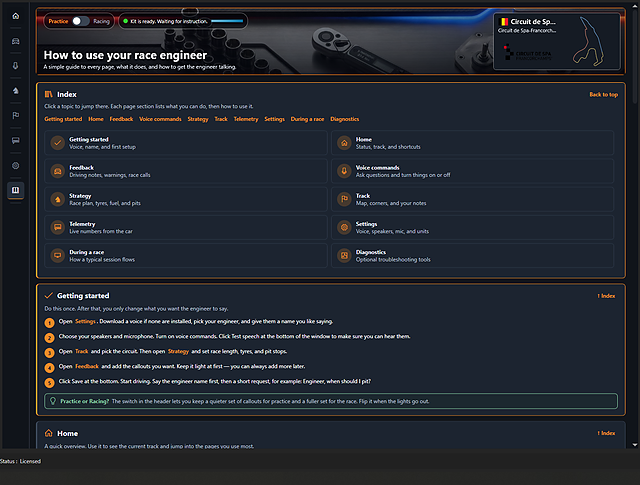Click the lightbulb tip icon
This screenshot has height=485, width=640.
coord(53,401)
